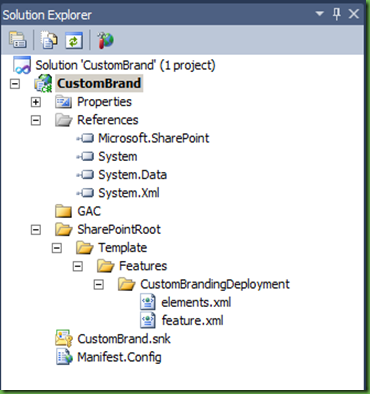Click the Solution Explorer title bar text
This screenshot has height=394, width=370.
[x=47, y=15]
